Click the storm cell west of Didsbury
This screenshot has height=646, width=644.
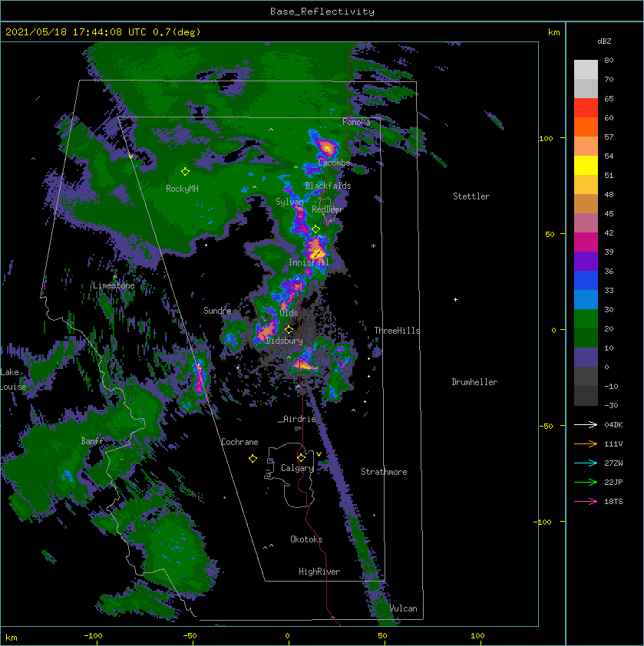(266, 330)
